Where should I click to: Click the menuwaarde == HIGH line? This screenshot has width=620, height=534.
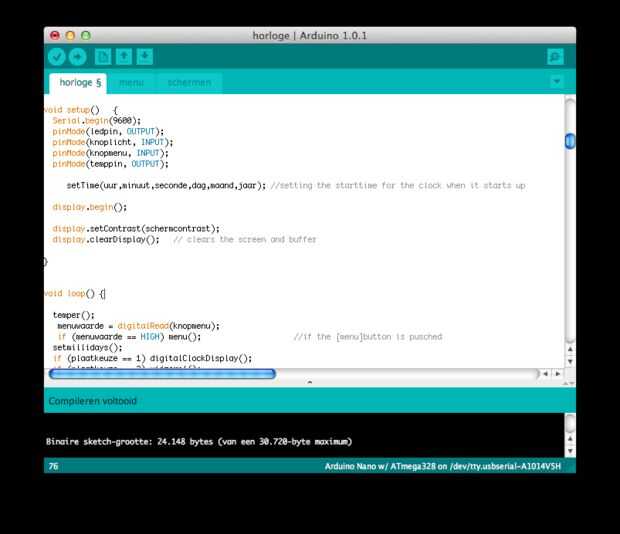[x=250, y=337]
